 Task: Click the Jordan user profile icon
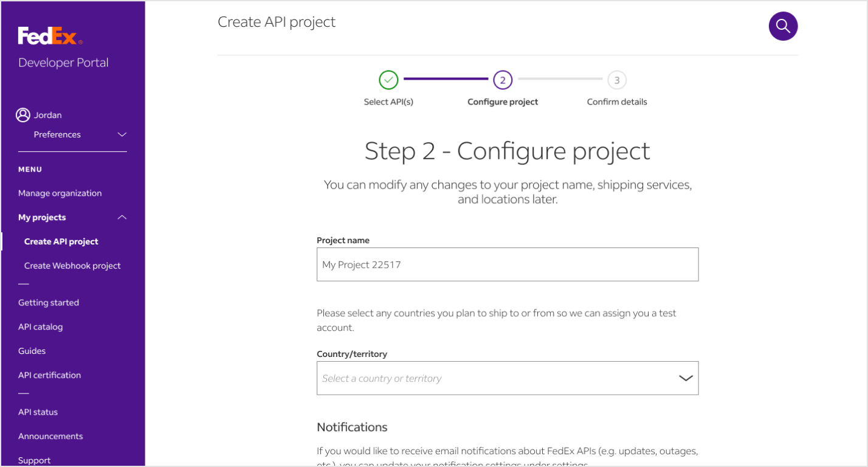click(23, 115)
